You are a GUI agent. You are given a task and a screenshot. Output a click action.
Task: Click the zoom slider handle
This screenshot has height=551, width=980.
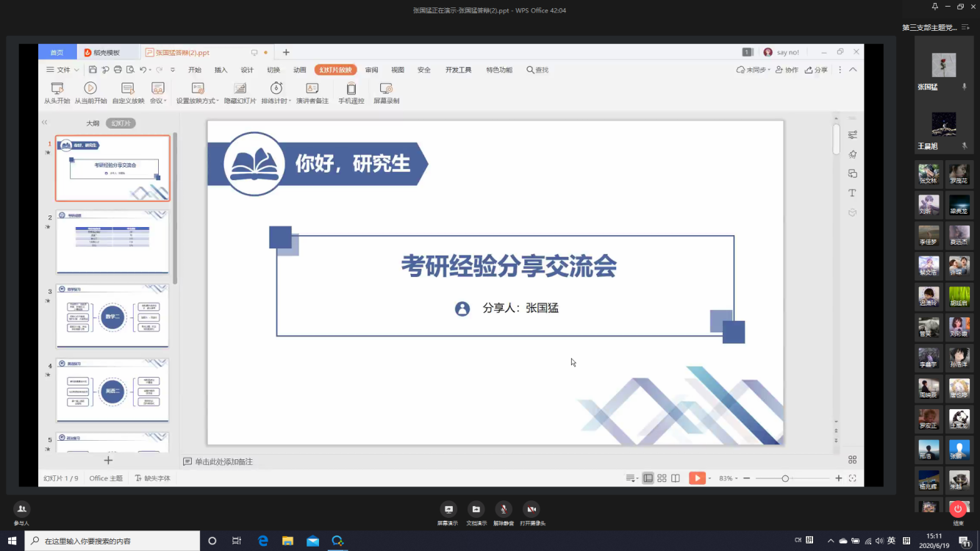(785, 478)
